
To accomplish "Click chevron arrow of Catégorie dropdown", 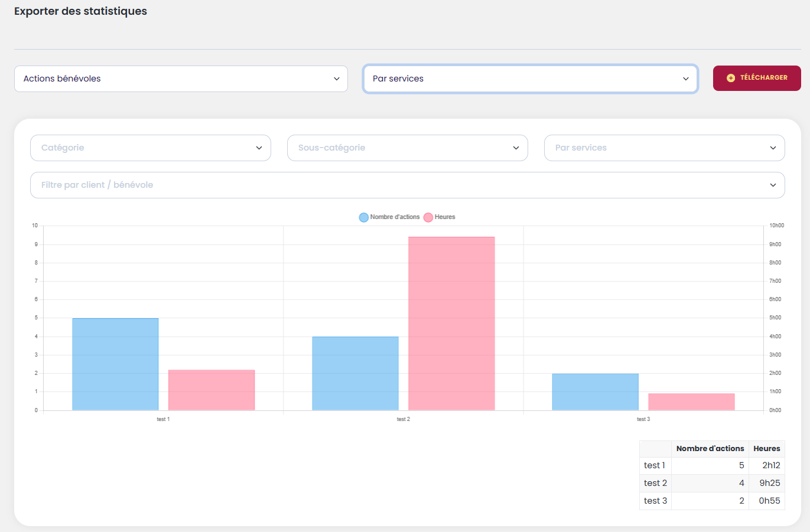I will (x=259, y=148).
